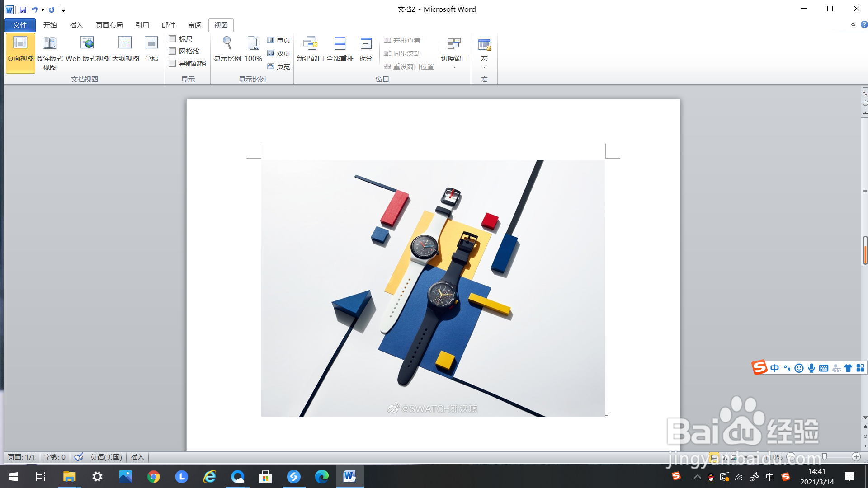Switch to the 页面布局 tab
The height and width of the screenshot is (488, 868).
pos(109,25)
